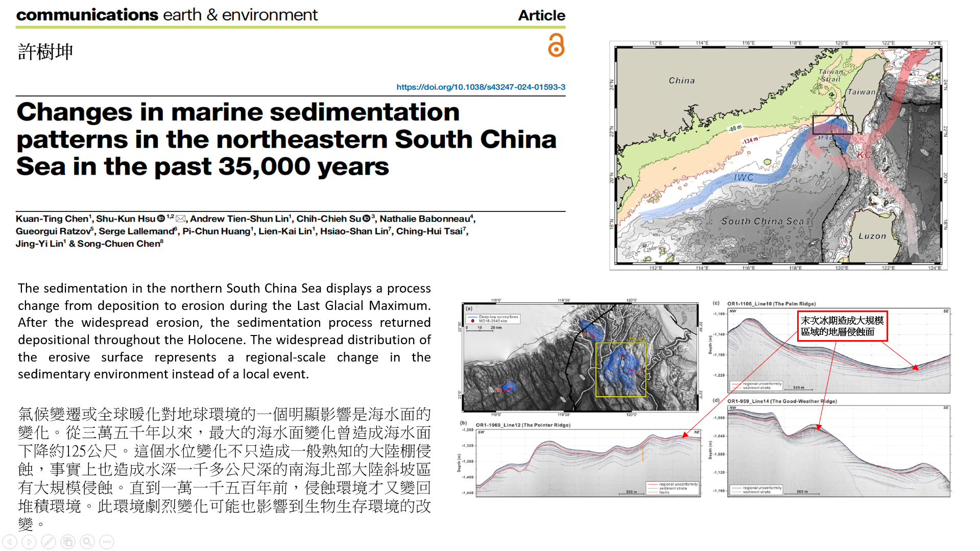Viewport: 980px width, 551px height.
Task: Click the Chinese summary paragraph
Action: tap(224, 469)
